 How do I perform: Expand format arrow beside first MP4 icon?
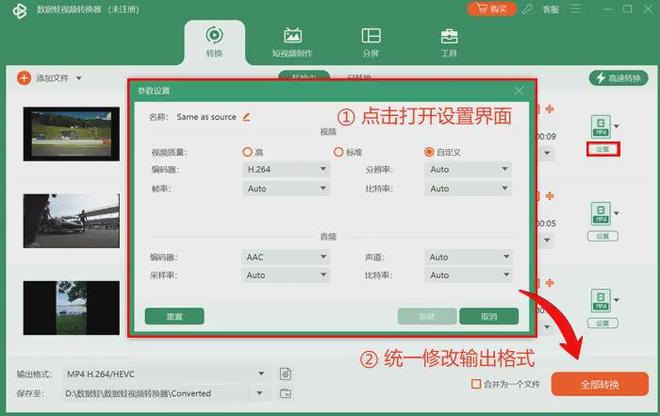pyautogui.click(x=617, y=126)
